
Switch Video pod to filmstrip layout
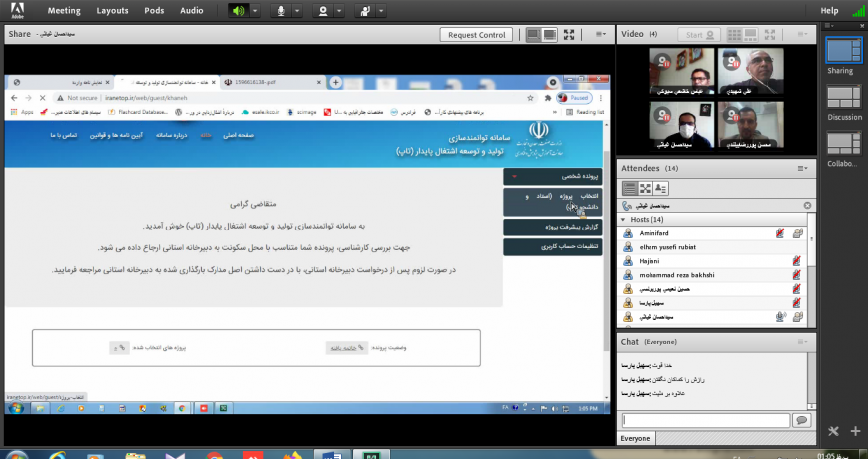[750, 34]
